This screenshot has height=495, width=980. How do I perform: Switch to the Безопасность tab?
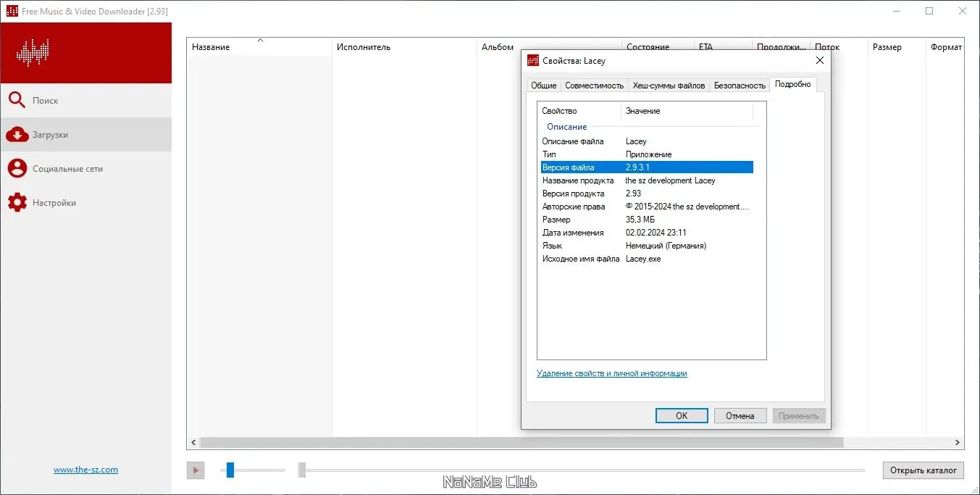pyautogui.click(x=740, y=86)
